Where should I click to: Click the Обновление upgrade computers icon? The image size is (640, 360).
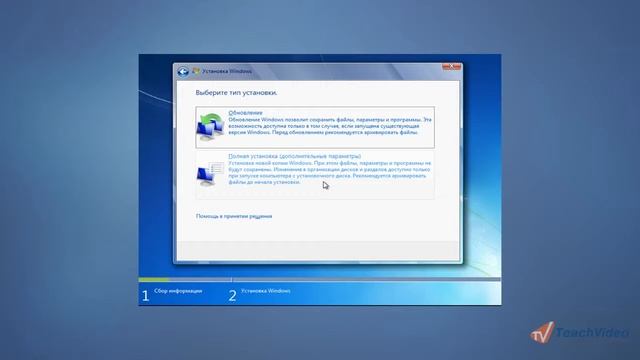tap(210, 127)
